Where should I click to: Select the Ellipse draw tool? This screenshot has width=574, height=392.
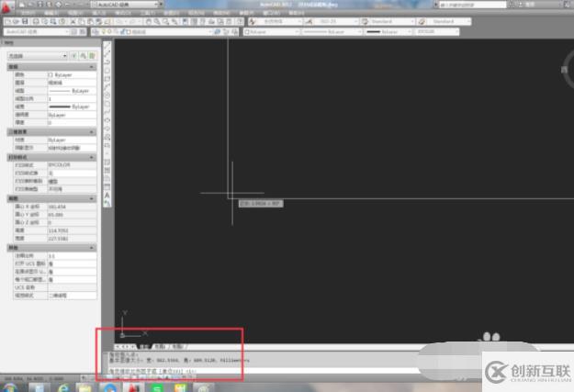[x=107, y=120]
